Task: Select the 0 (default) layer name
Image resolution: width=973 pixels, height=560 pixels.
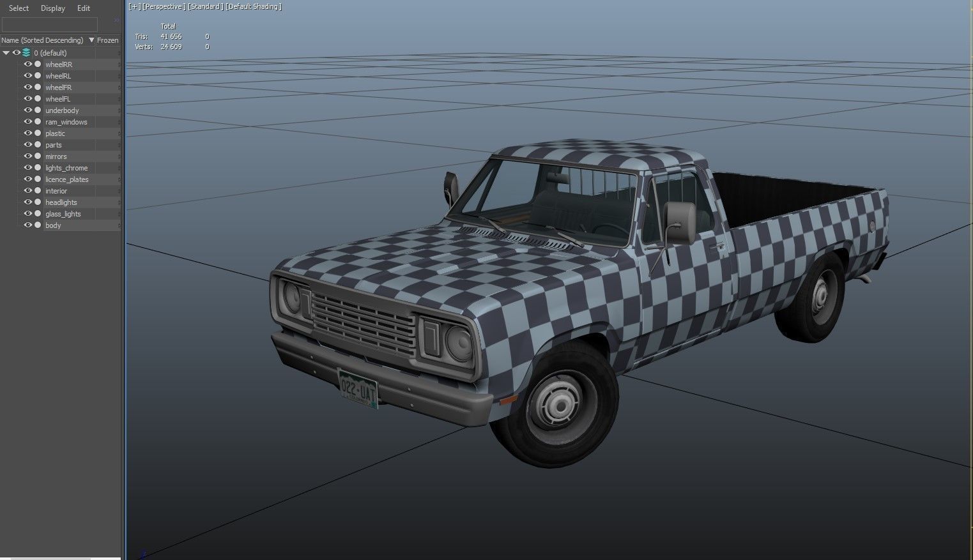Action: coord(50,53)
